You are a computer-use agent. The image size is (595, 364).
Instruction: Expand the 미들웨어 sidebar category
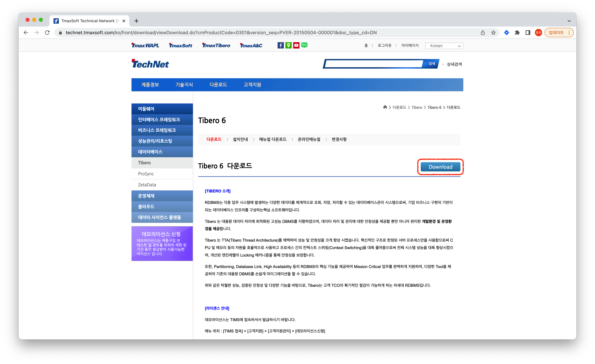[162, 109]
